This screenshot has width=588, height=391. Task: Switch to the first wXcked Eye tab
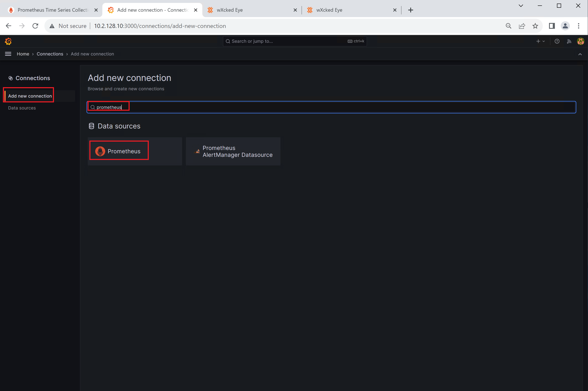[252, 10]
